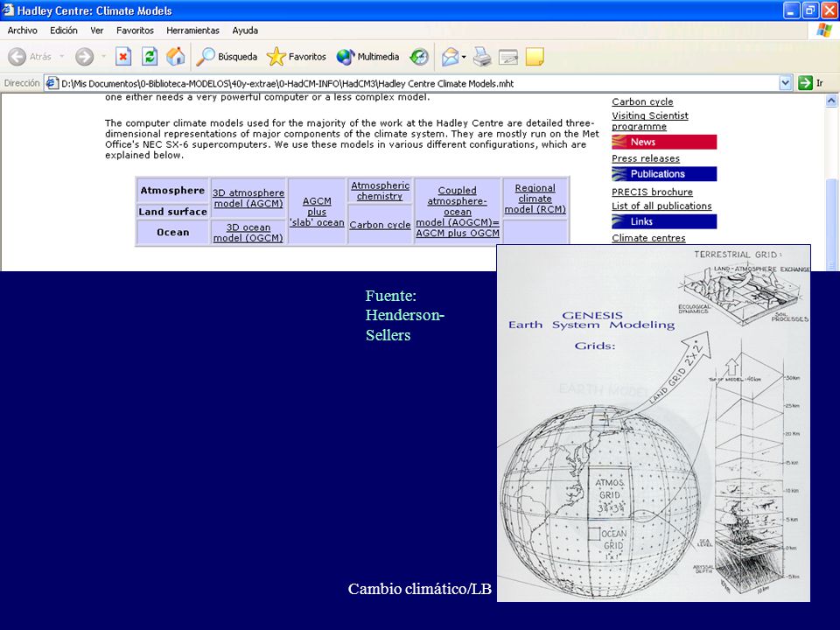Viewport: 840px width, 630px height.
Task: Open the Herramientas menu
Action: pyautogui.click(x=192, y=31)
